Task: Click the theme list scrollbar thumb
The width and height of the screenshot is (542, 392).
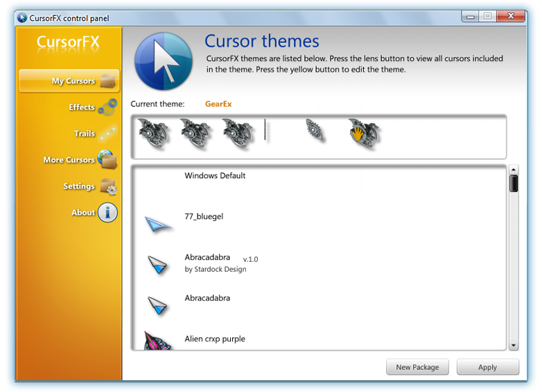Action: point(514,184)
